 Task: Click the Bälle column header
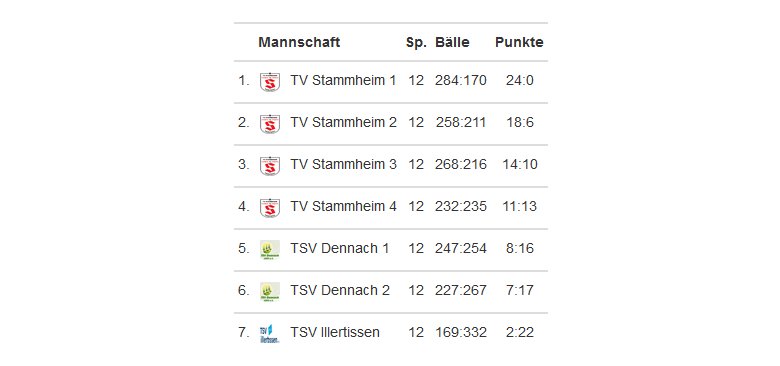point(452,42)
